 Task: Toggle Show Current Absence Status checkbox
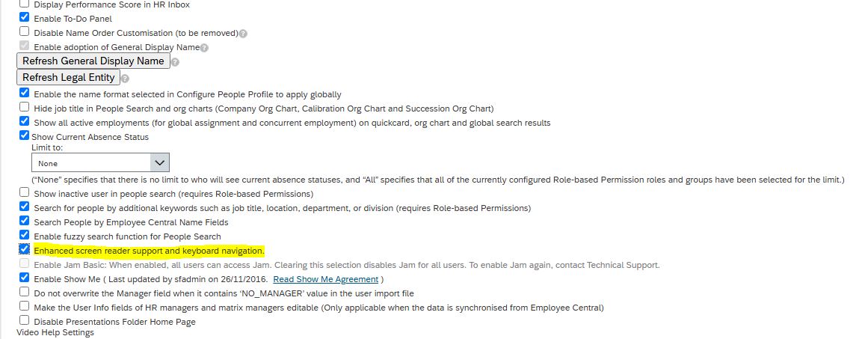pyautogui.click(x=25, y=135)
